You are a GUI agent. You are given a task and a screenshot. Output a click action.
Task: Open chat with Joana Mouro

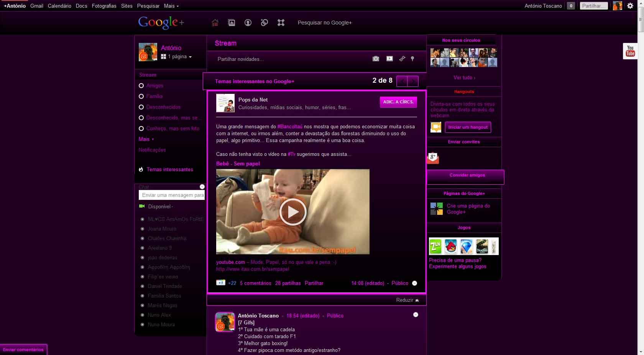[162, 229]
